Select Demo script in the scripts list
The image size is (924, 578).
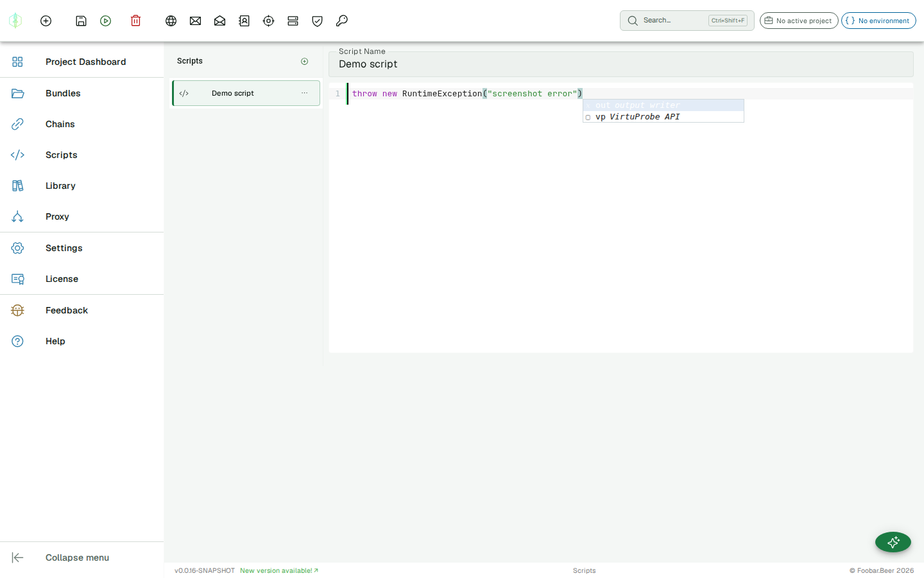(246, 93)
